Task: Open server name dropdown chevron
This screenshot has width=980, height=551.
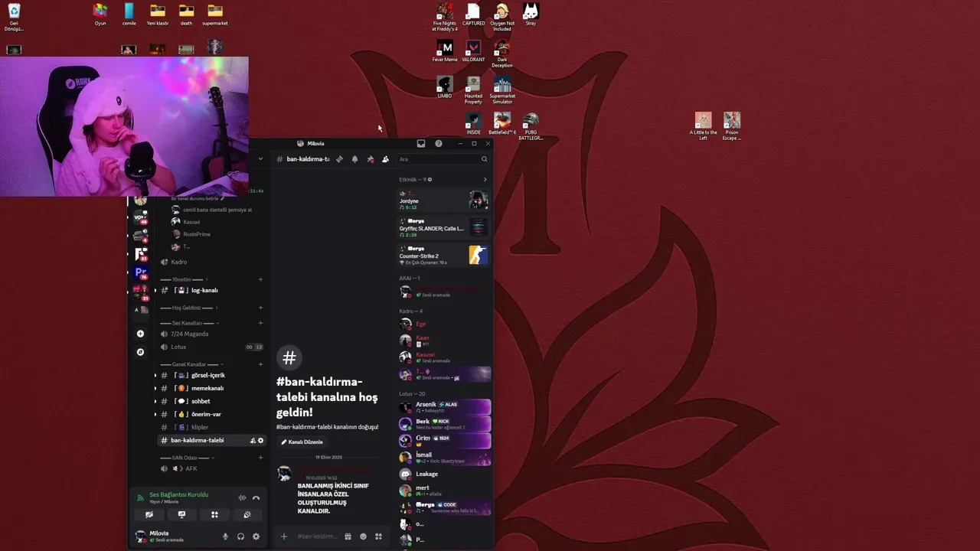Action: click(x=260, y=159)
